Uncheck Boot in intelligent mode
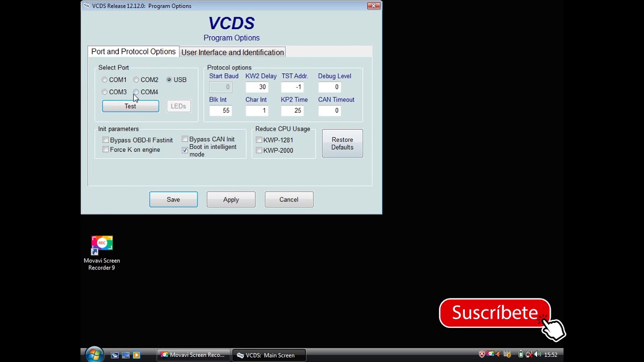Viewport: 644px width, 362px height. click(x=185, y=150)
